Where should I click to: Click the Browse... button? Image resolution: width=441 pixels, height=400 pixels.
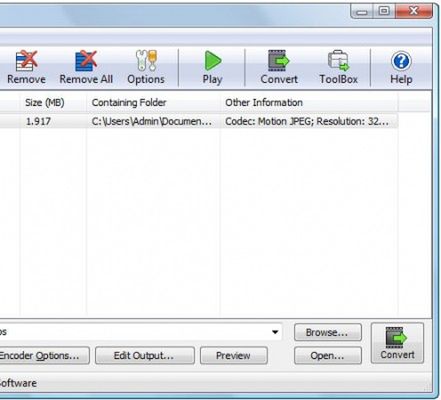pyautogui.click(x=328, y=332)
